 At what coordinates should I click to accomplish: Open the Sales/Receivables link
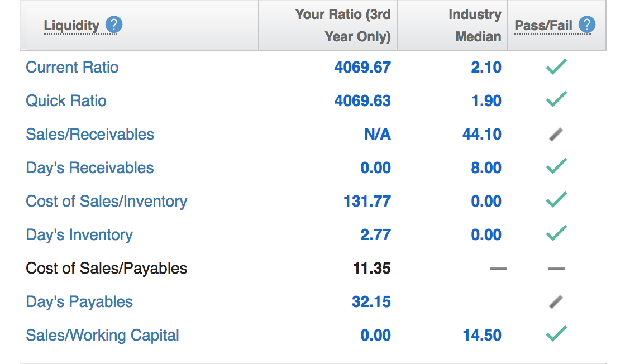[90, 135]
